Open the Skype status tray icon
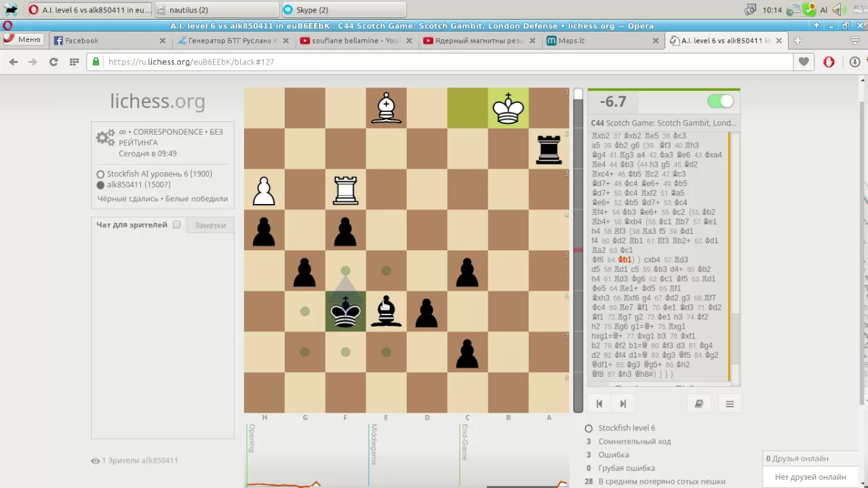Screen dimensions: 868x488 (x=809, y=9)
